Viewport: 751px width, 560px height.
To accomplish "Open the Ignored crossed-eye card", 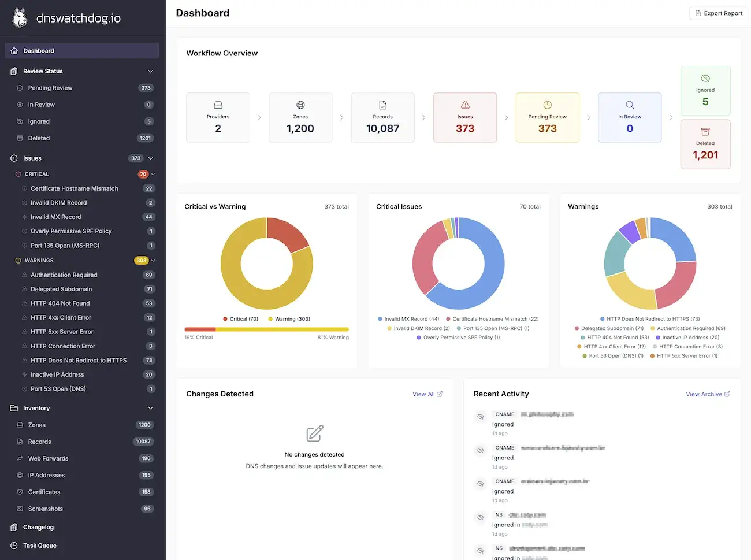I will pyautogui.click(x=705, y=91).
